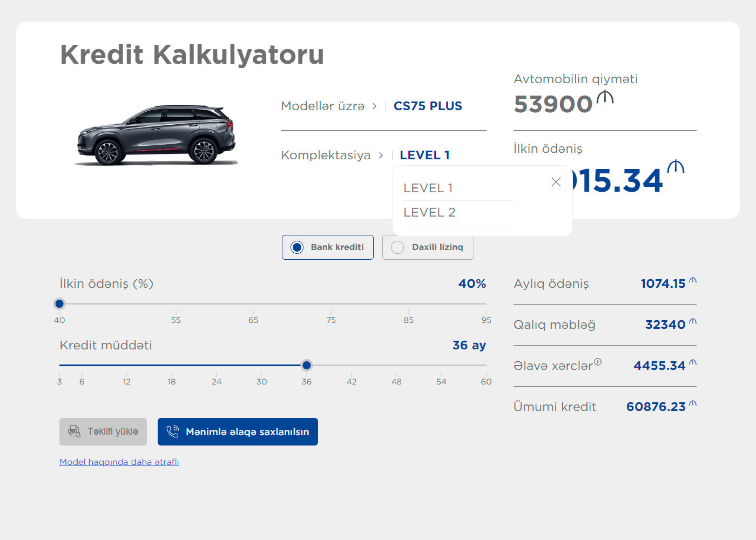Image resolution: width=756 pixels, height=540 pixels.
Task: Open Model haqqında daha ətraflı link
Action: (x=119, y=462)
